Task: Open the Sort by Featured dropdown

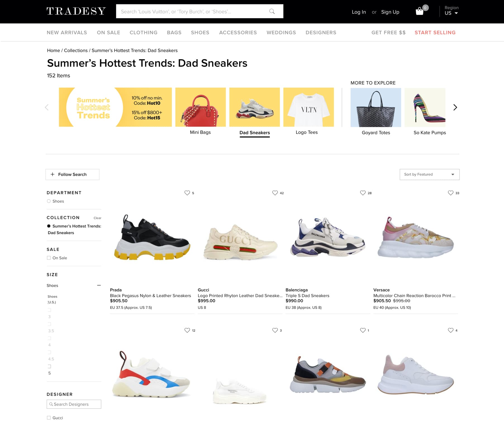Action: tap(429, 174)
